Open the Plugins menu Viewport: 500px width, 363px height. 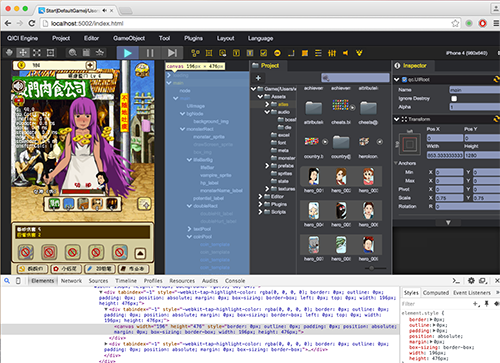pos(193,38)
